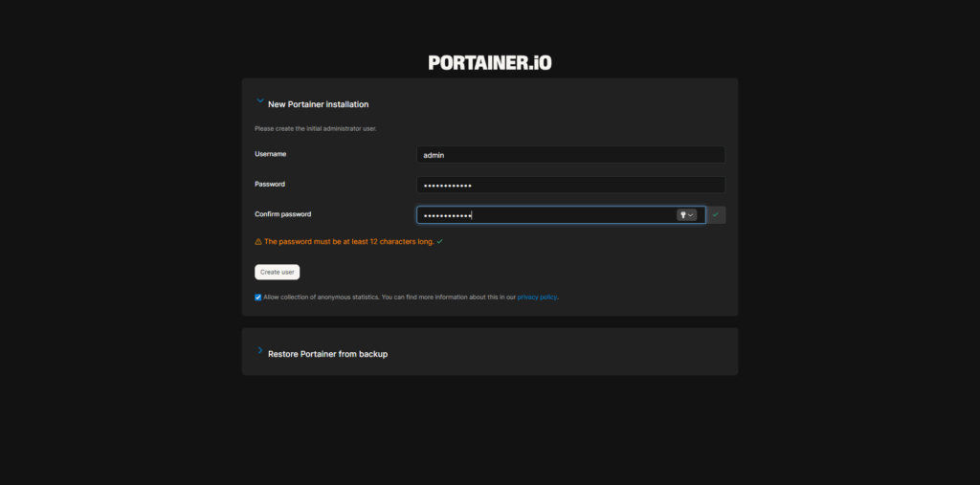The height and width of the screenshot is (485, 980).
Task: Click the 'Username' label
Action: [x=271, y=154]
